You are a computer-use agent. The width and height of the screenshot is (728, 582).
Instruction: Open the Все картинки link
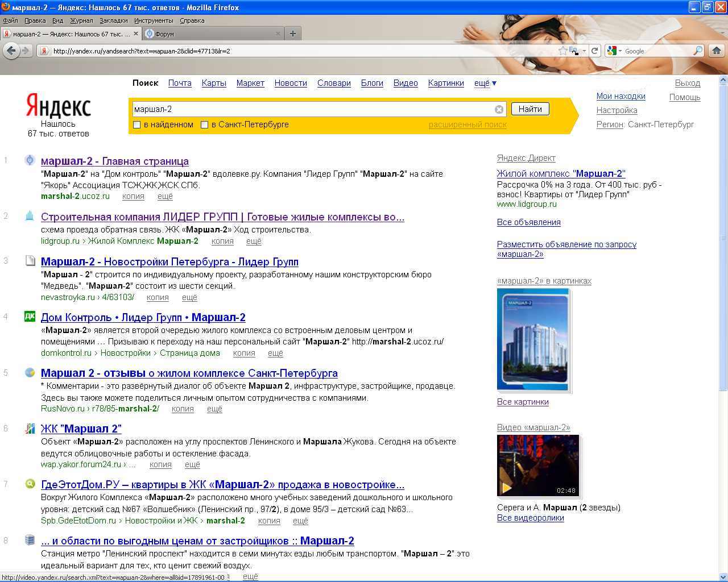[523, 402]
